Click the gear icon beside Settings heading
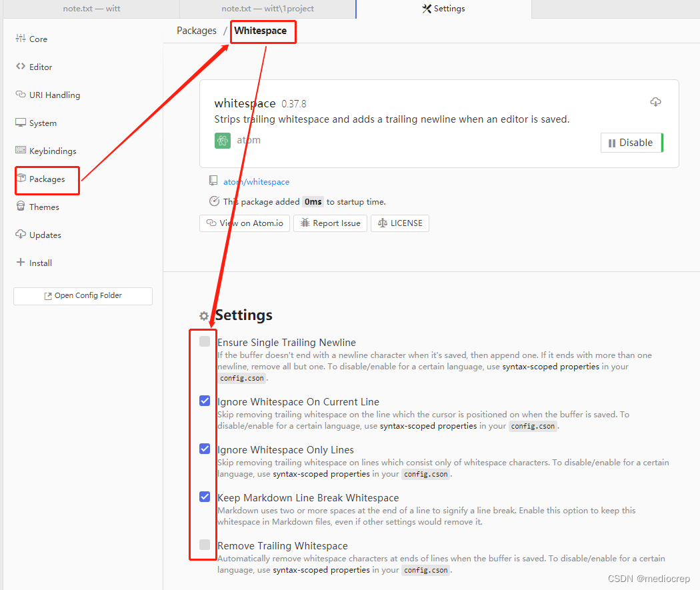 pos(204,316)
